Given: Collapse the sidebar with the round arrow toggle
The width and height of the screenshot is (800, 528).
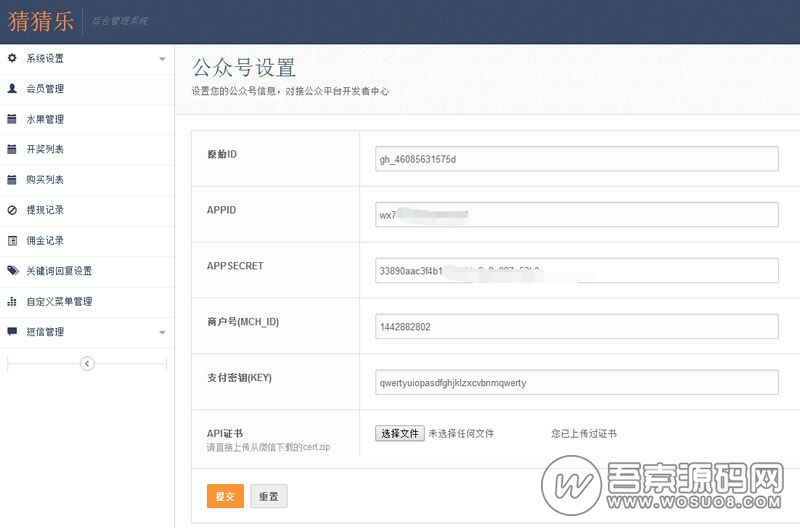Looking at the screenshot, I should pyautogui.click(x=87, y=364).
